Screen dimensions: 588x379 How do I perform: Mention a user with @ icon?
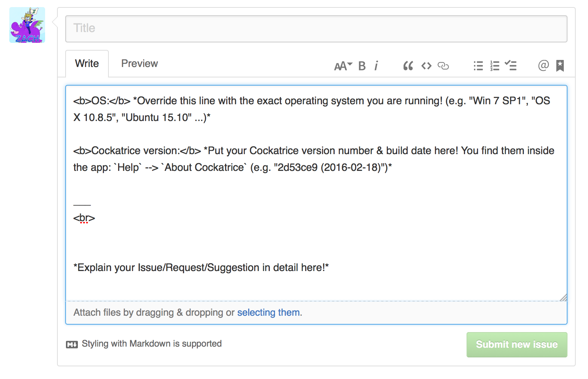point(543,66)
